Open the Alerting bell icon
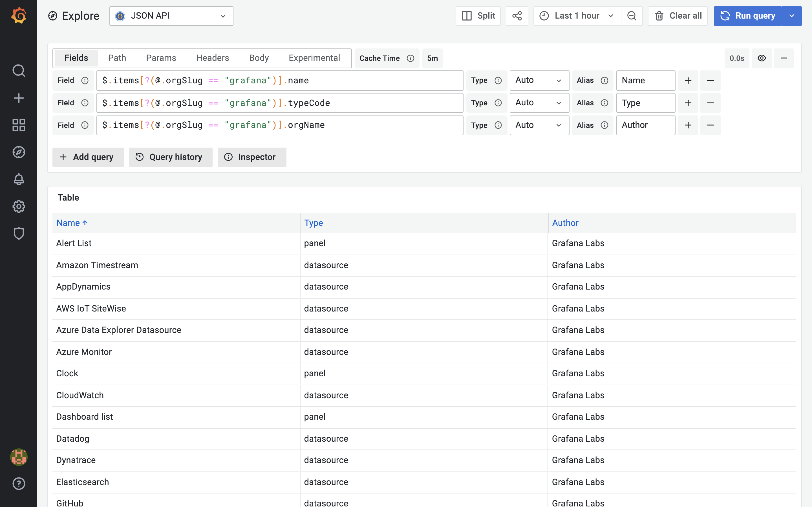Viewport: 812px width, 507px height. [x=18, y=179]
